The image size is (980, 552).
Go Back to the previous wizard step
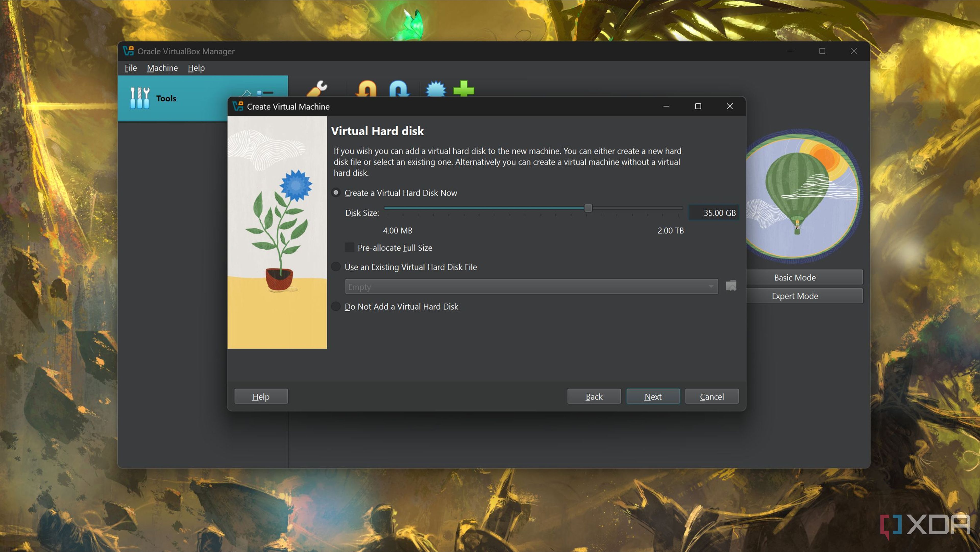click(594, 396)
